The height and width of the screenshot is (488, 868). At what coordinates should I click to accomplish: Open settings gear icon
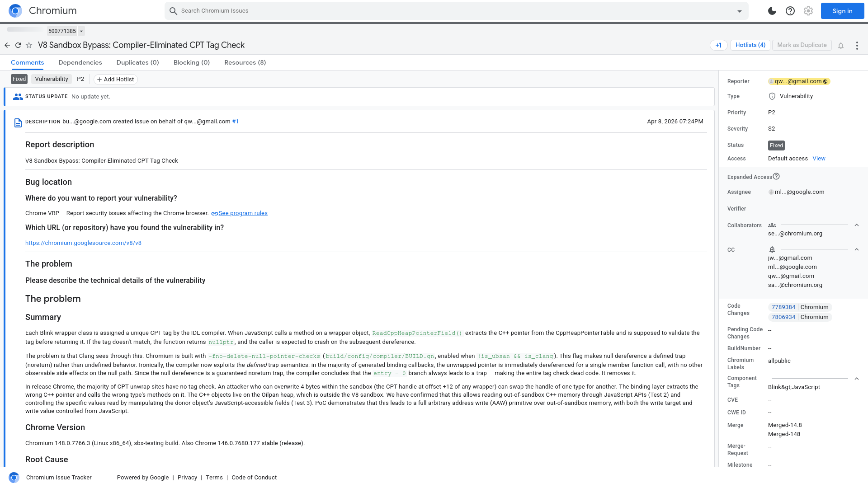(808, 11)
